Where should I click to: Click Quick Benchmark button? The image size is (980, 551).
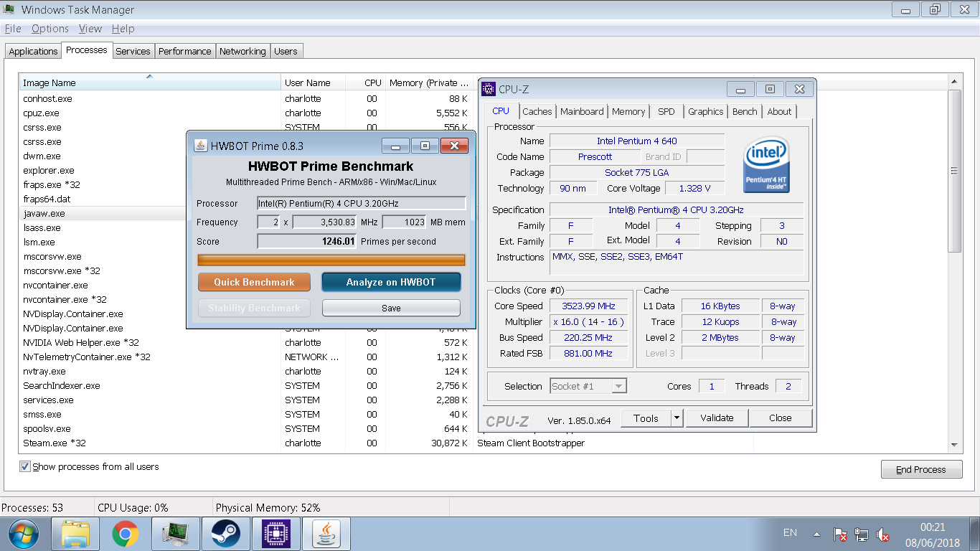click(x=254, y=282)
